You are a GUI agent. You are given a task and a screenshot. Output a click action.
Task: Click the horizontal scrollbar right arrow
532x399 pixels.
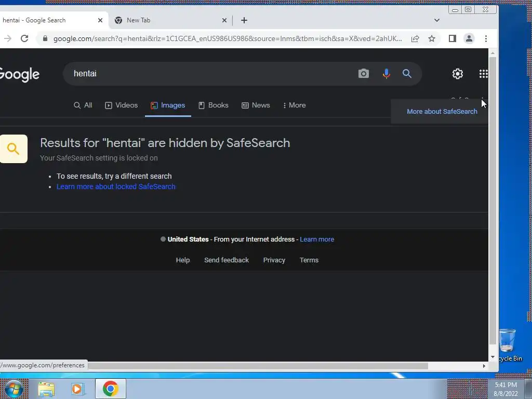coord(484,366)
